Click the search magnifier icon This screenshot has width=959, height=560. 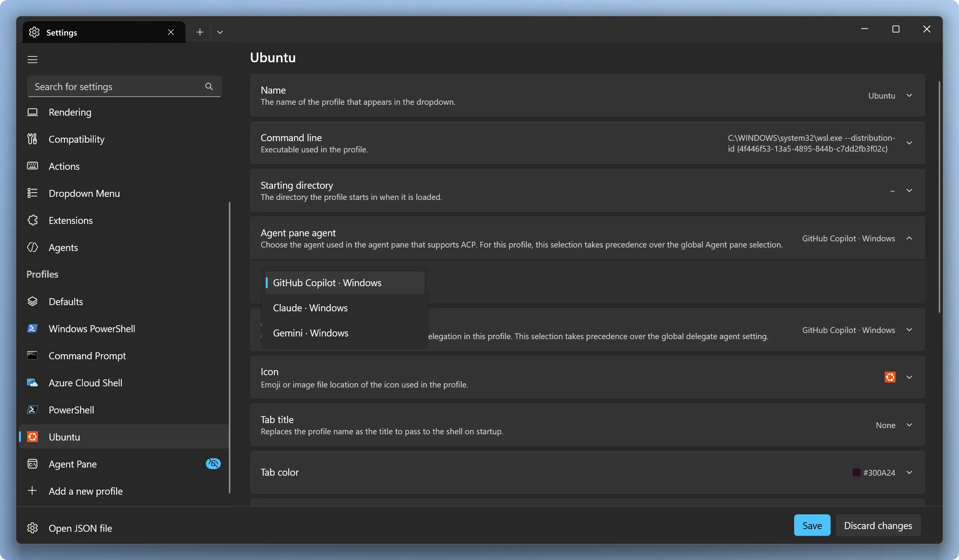209,86
